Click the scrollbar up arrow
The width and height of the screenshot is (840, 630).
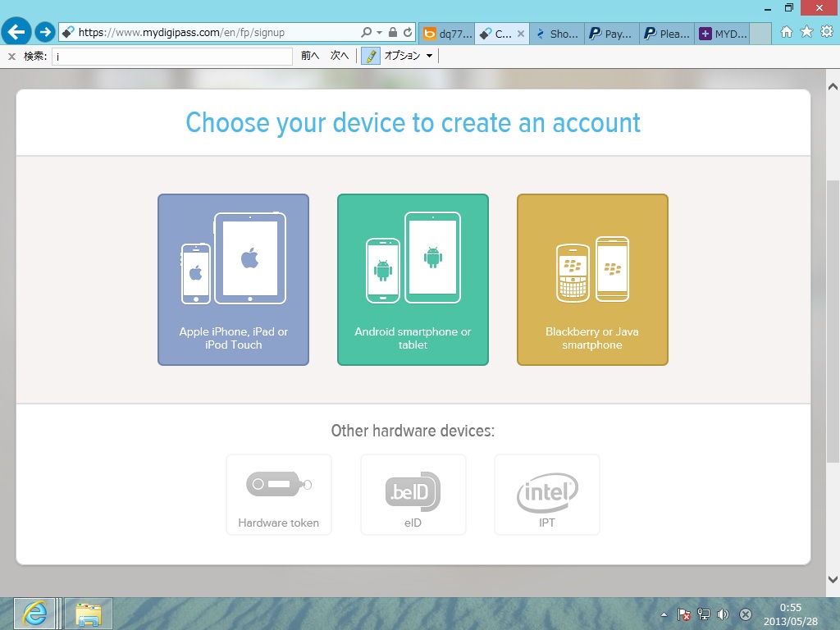[x=833, y=86]
